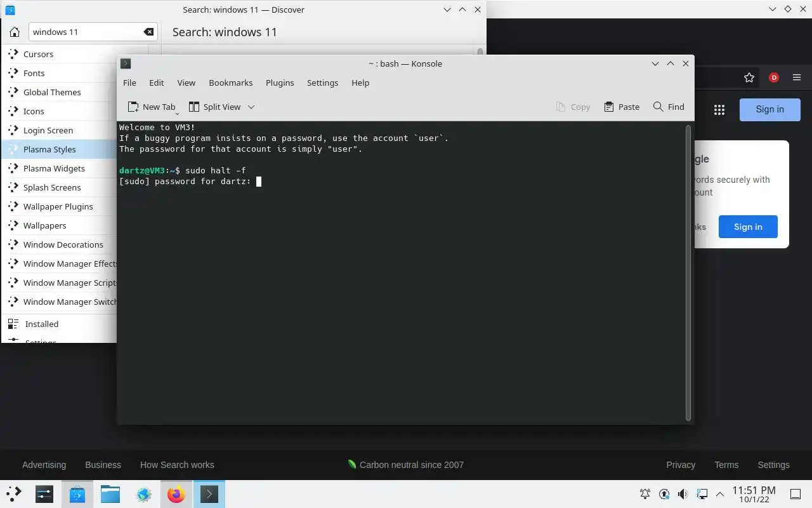Screen dimensions: 812x508
Task: Open the Settings link in browser footer
Action: point(773,465)
